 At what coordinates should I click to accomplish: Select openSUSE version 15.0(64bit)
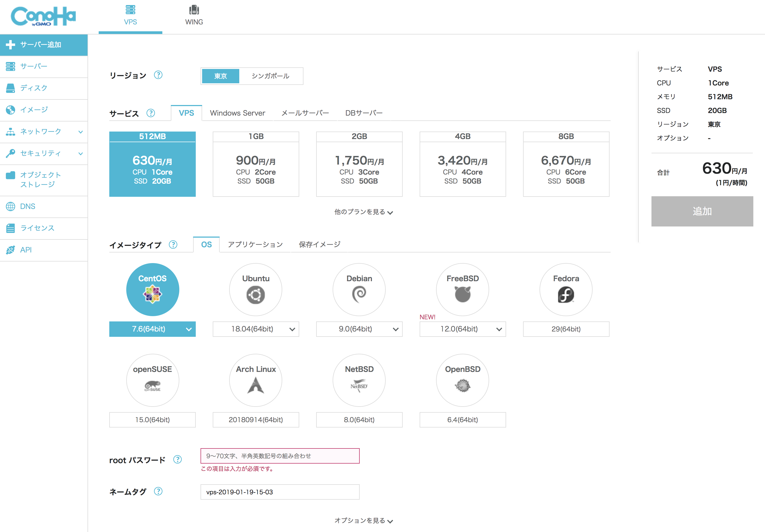[152, 420]
